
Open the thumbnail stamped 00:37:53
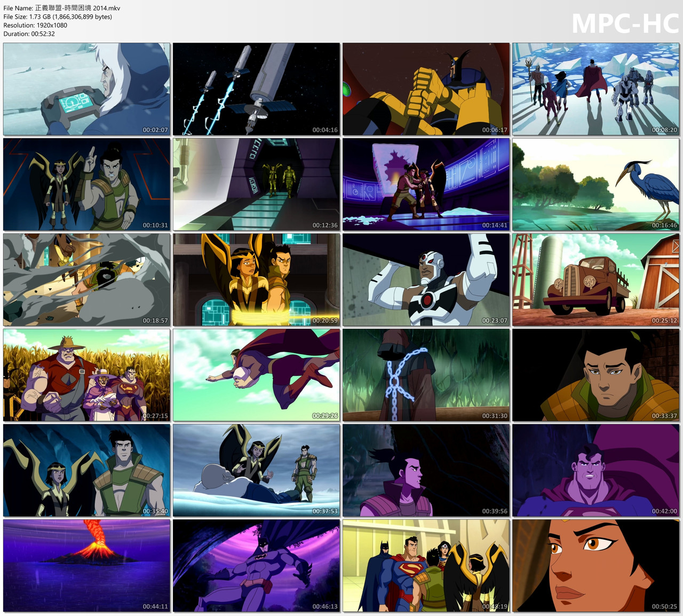tap(256, 470)
